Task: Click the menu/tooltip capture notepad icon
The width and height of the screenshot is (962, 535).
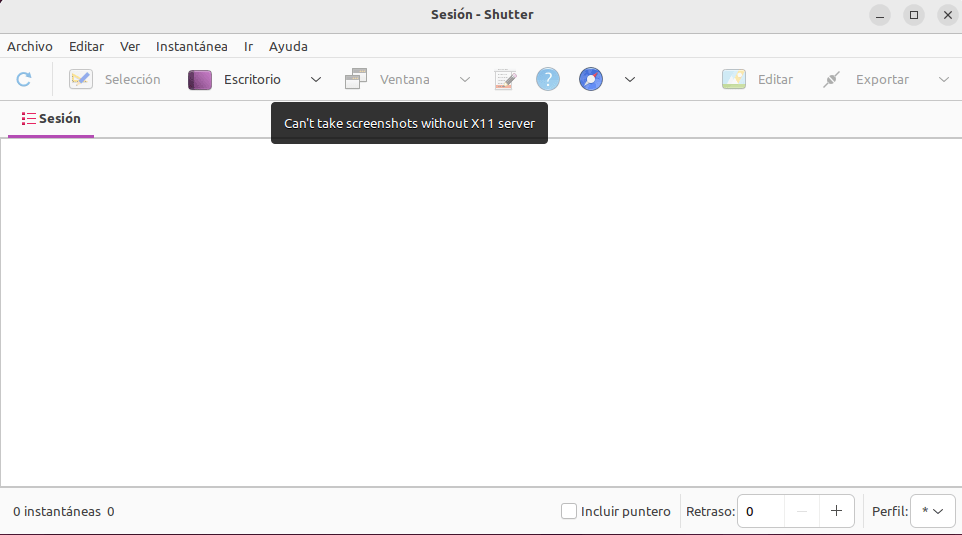Action: 505,79
